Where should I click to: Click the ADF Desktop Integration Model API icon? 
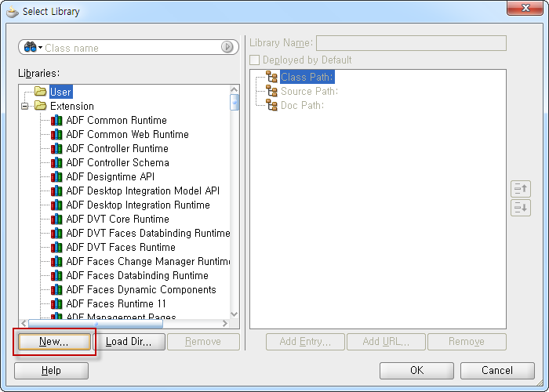pyautogui.click(x=56, y=191)
